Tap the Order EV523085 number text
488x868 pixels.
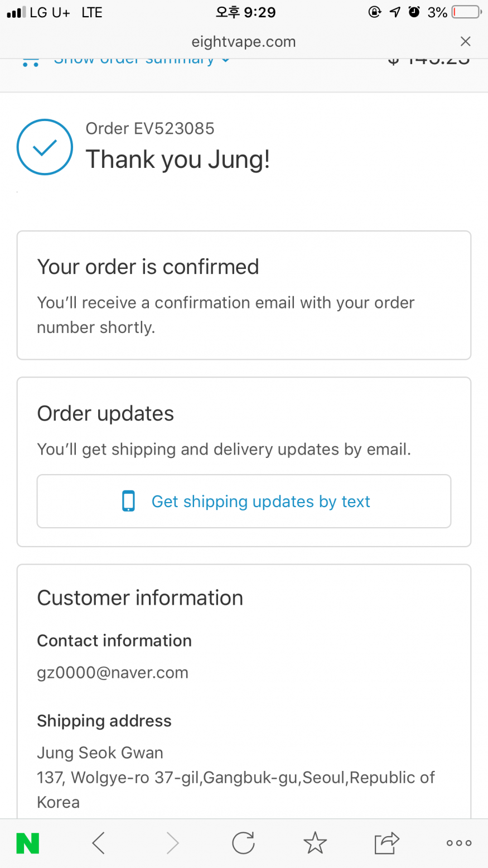(150, 128)
